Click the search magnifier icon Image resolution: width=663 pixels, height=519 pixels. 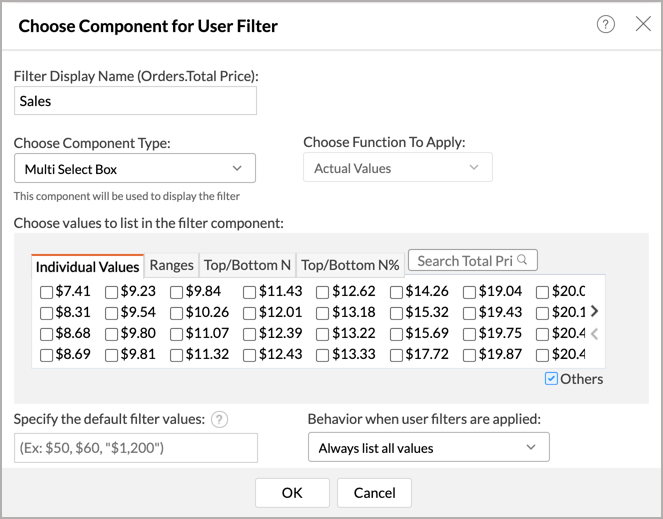tap(522, 260)
